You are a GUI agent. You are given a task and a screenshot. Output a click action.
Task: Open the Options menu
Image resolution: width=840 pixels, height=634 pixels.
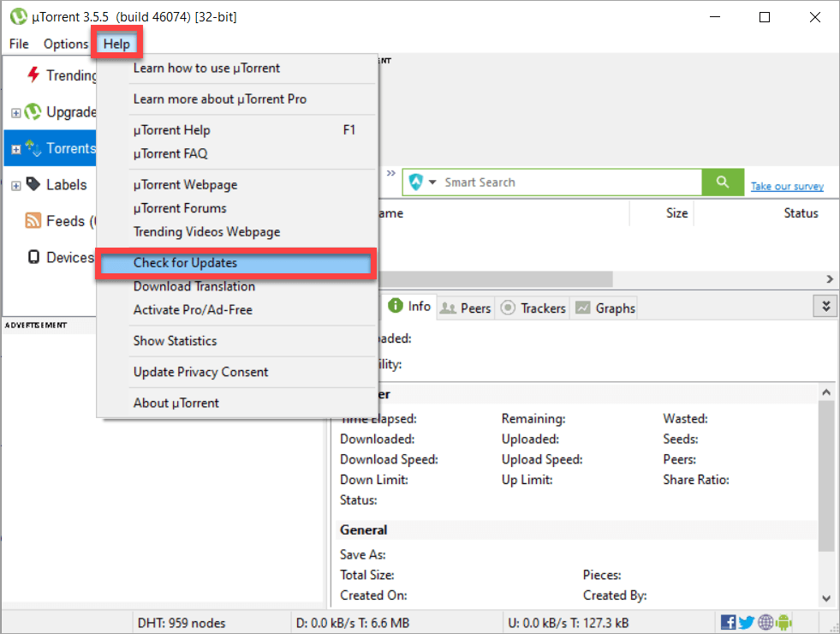click(x=65, y=44)
